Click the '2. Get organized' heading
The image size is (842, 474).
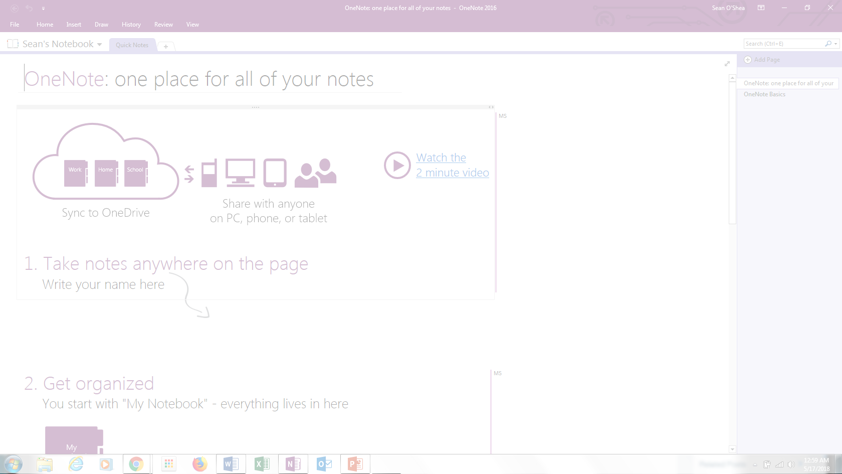pos(89,383)
